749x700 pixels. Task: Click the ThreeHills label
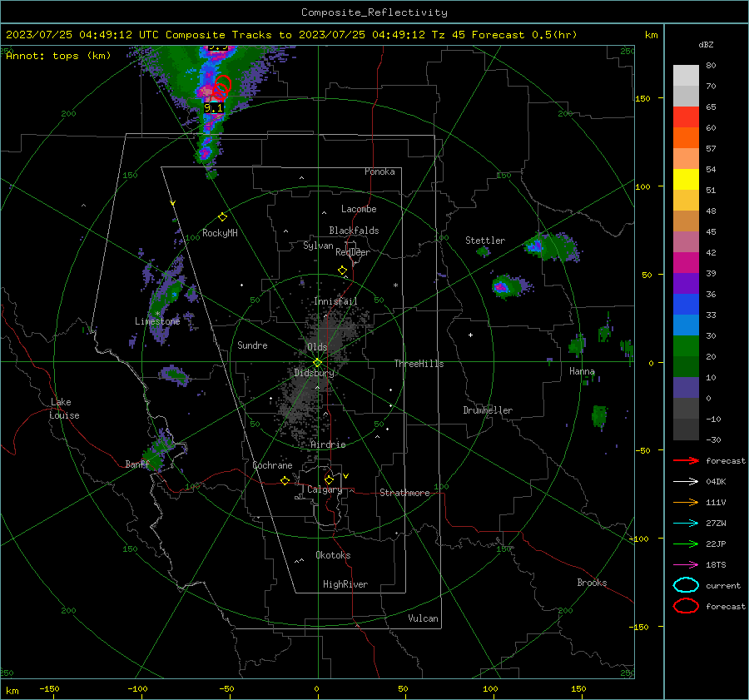(x=419, y=364)
